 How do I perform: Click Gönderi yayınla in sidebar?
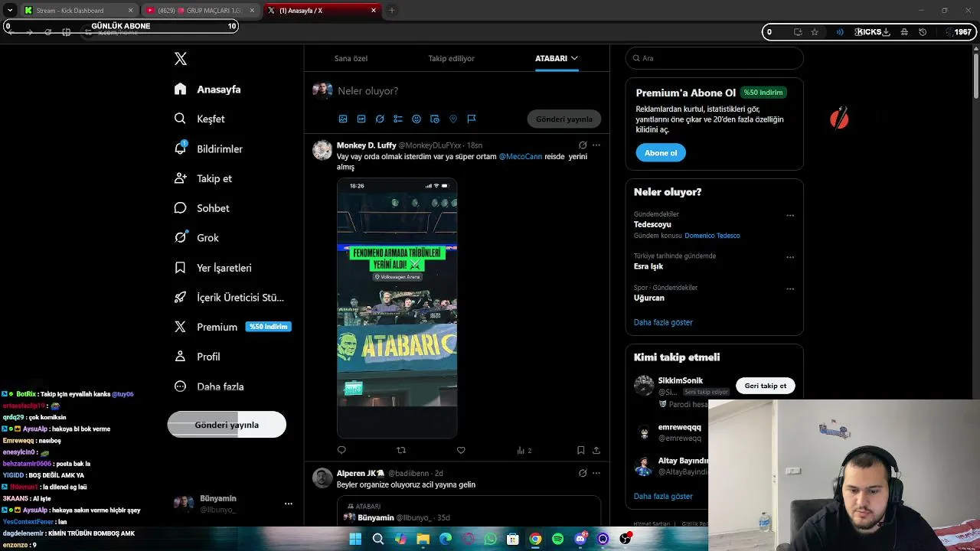[227, 425]
